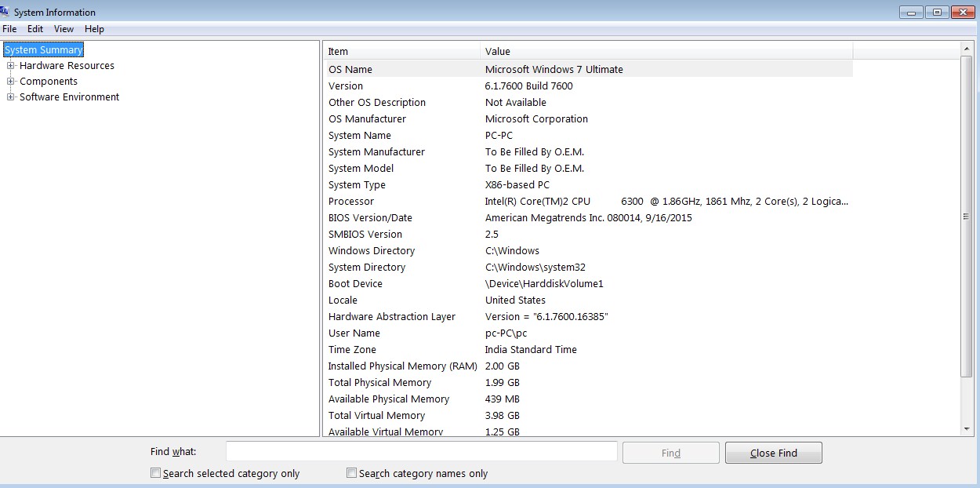Select the Processor row in the list
Viewport: 980px width, 488px height.
click(x=588, y=202)
